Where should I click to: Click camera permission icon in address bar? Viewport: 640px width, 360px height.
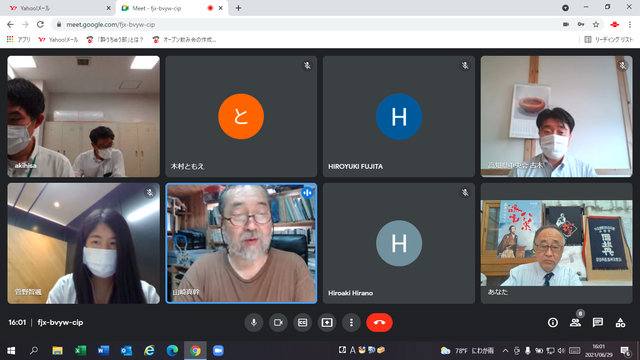pyautogui.click(x=566, y=24)
